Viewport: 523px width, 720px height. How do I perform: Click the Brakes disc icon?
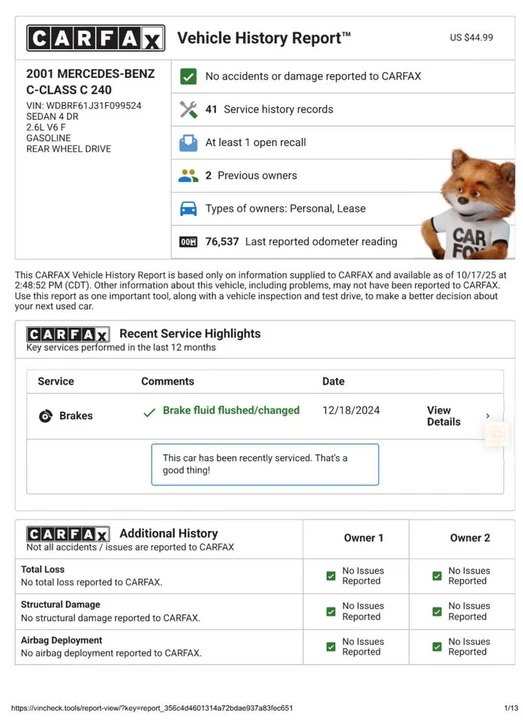[45, 416]
